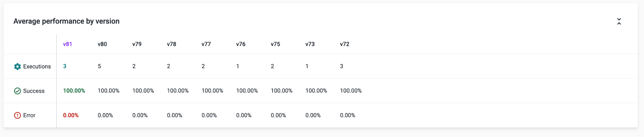Open the v78 version header

[x=171, y=44]
